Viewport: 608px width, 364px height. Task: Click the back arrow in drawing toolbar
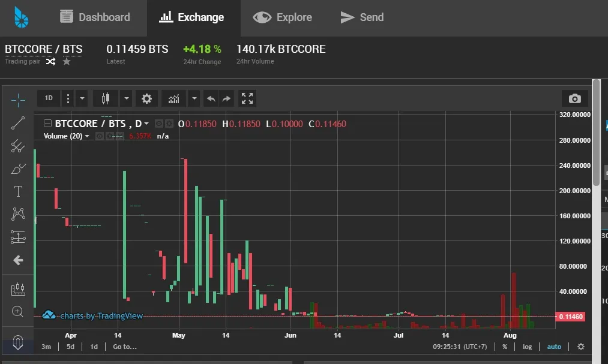[18, 260]
